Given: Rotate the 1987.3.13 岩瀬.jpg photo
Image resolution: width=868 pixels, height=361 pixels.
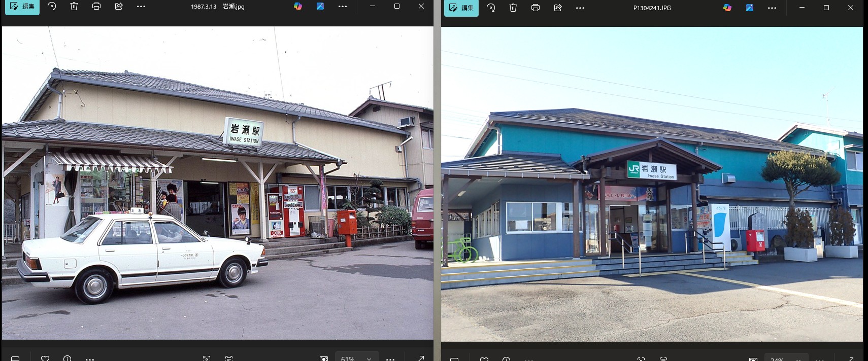Looking at the screenshot, I should pos(52,7).
